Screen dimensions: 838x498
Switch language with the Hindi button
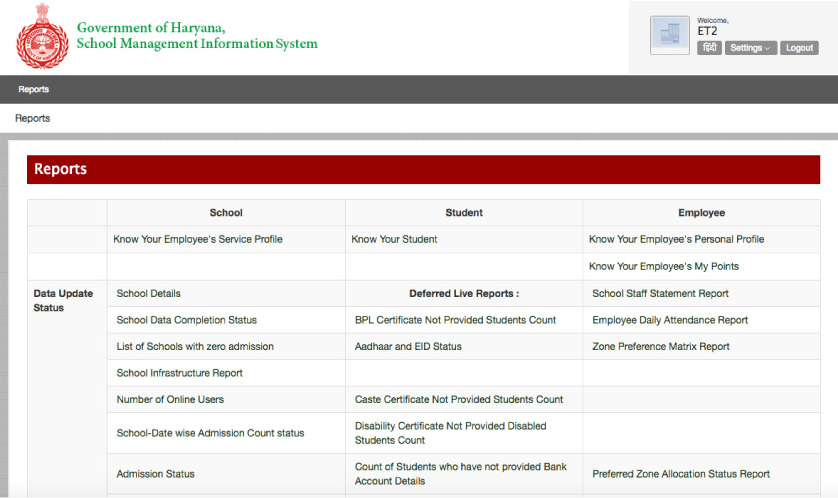[709, 48]
